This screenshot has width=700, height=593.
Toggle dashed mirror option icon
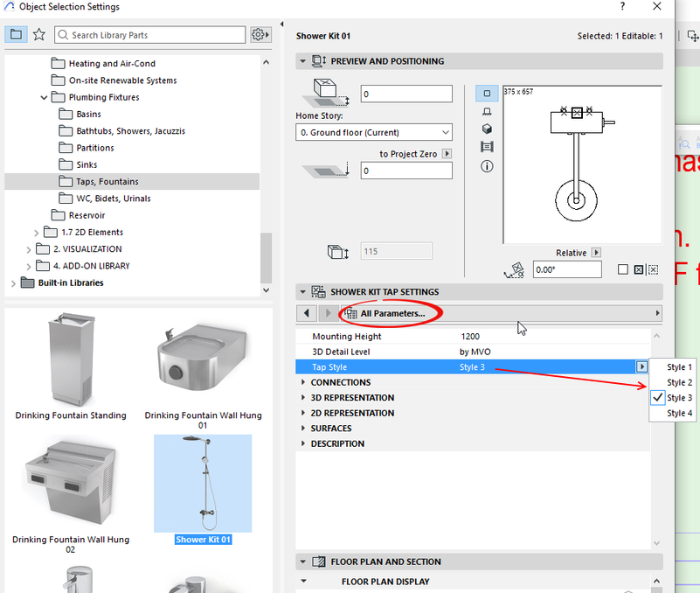(653, 269)
